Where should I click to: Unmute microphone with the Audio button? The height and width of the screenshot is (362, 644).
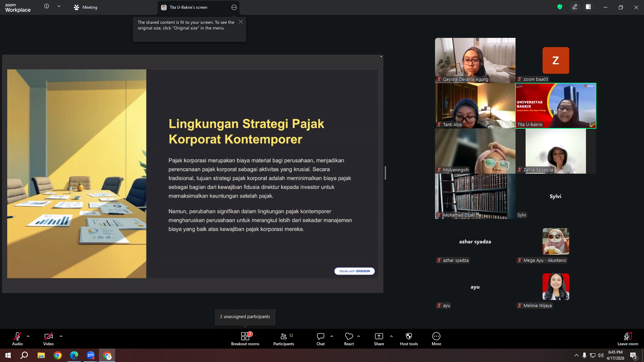coord(17,339)
